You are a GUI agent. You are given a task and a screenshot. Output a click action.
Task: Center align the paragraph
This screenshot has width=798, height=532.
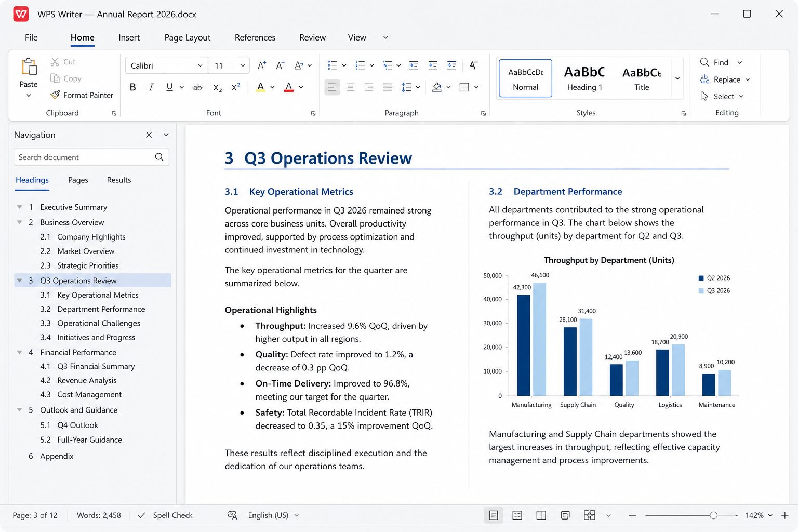tap(351, 87)
